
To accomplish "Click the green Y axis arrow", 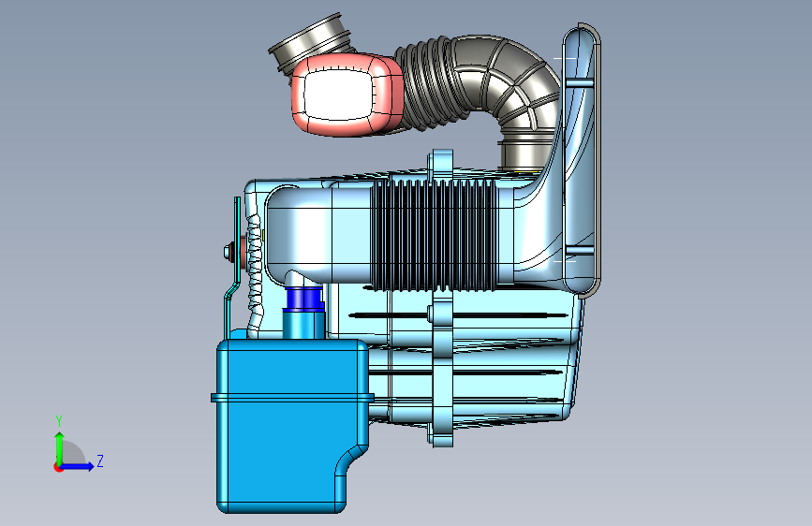I will tap(60, 447).
